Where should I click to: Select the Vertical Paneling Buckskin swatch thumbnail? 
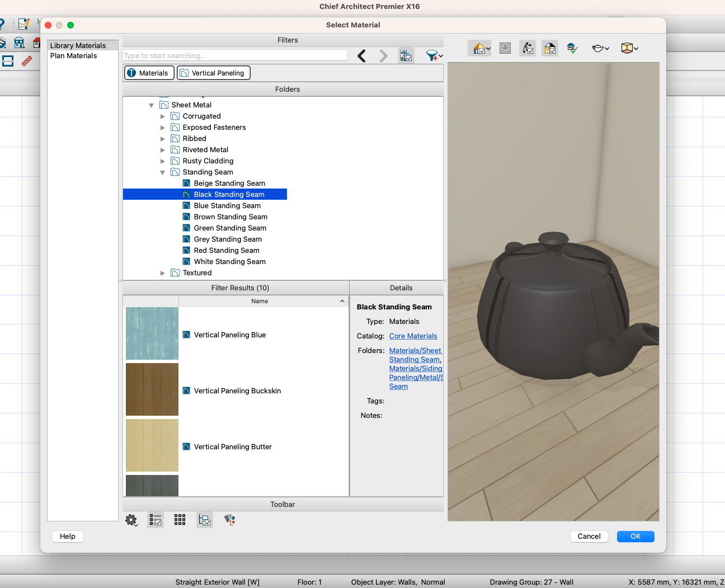tap(152, 389)
